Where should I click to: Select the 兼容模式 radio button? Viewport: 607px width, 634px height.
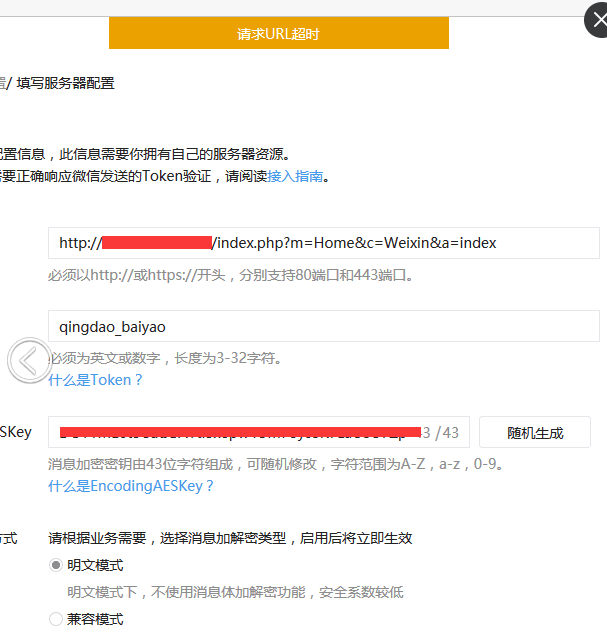tap(56, 619)
